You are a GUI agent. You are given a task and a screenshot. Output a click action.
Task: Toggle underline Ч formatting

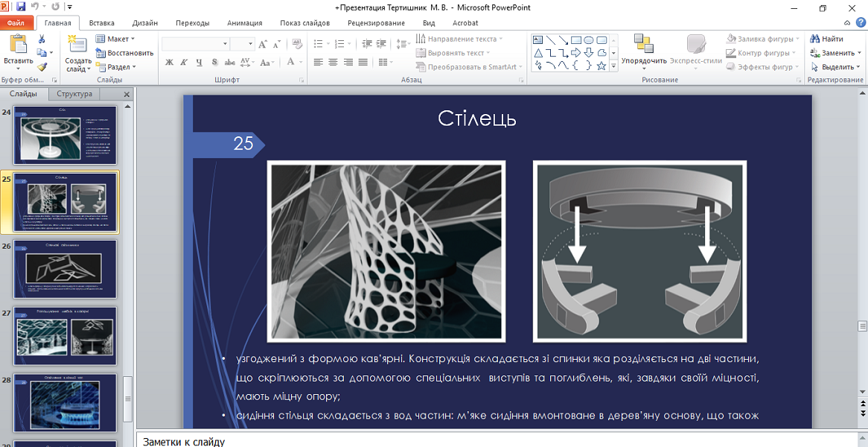200,62
